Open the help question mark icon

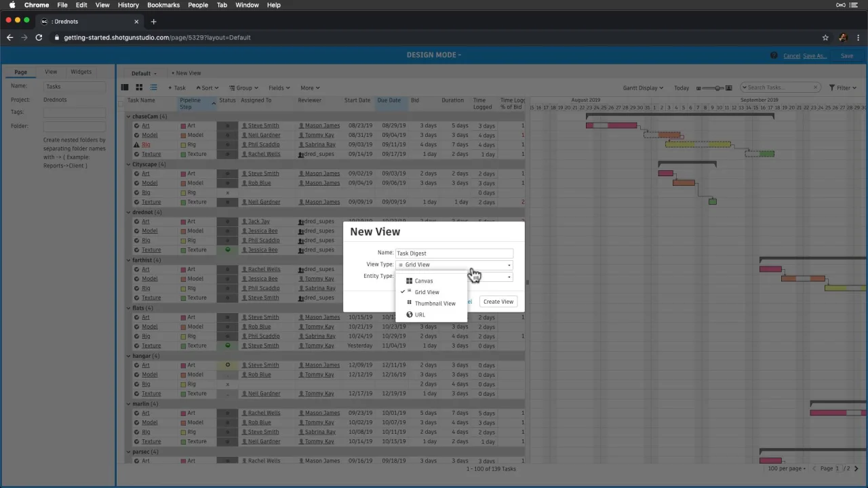(774, 56)
